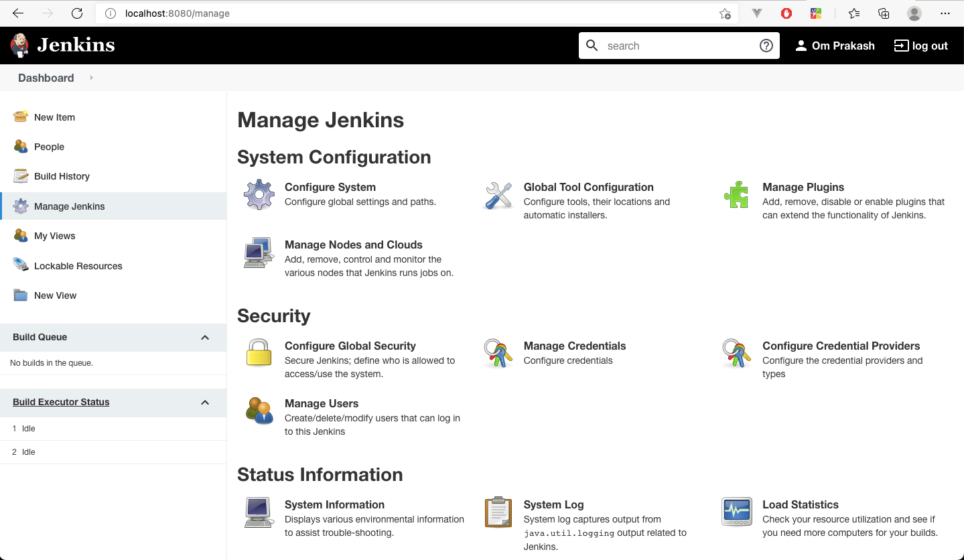The height and width of the screenshot is (560, 964).
Task: Open the Configure Credential Providers link
Action: coord(841,346)
